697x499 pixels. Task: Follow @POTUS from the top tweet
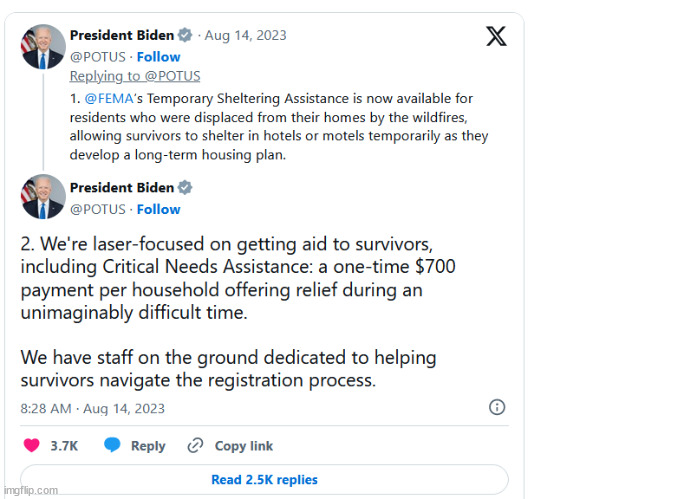point(159,57)
